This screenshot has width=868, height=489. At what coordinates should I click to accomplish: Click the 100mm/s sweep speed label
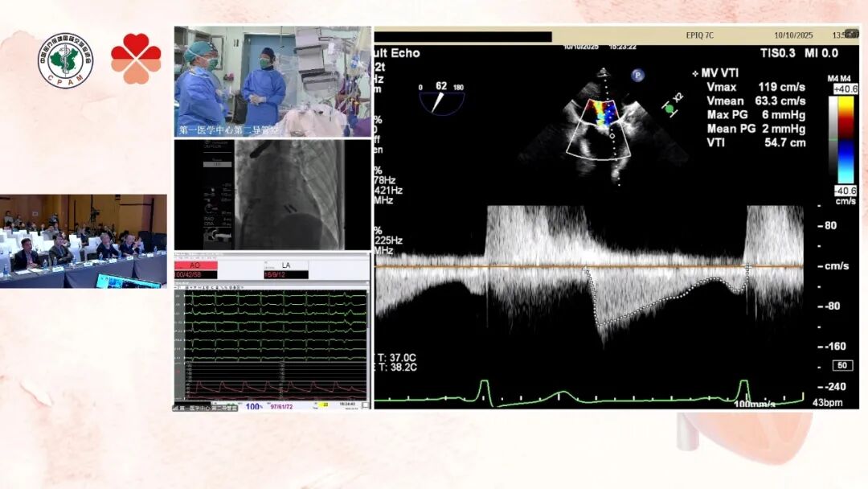(x=754, y=404)
